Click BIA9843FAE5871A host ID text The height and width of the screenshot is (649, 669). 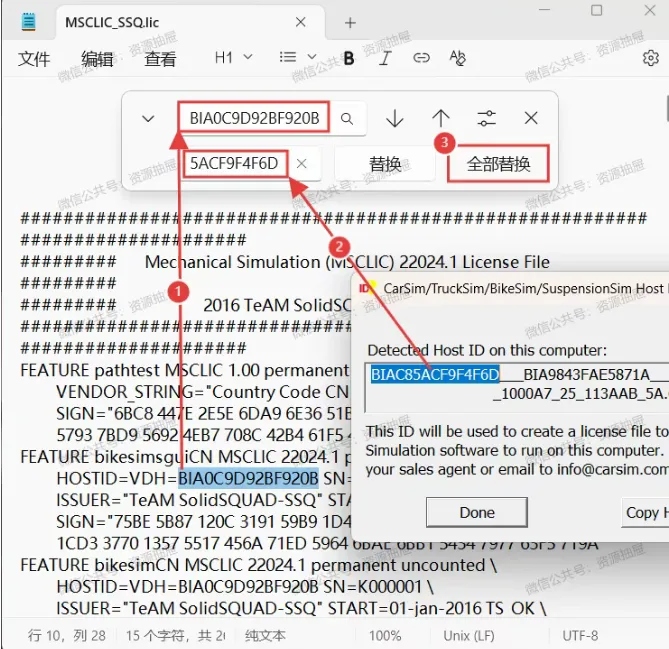pyautogui.click(x=587, y=375)
